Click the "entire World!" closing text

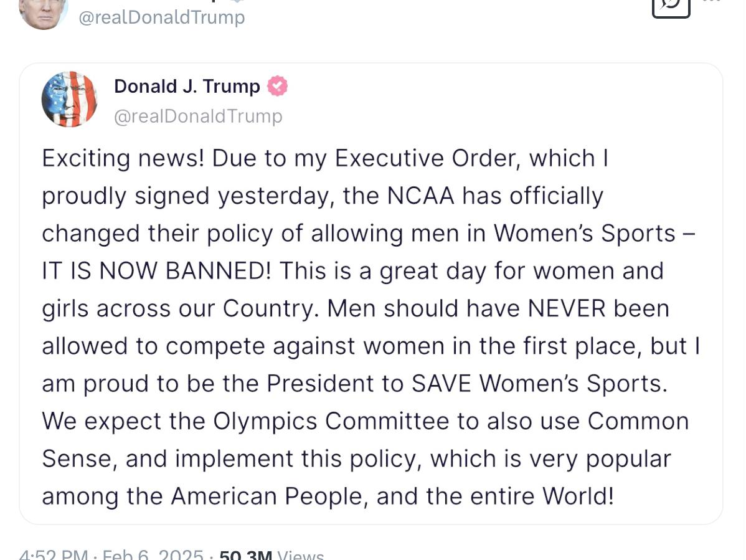540,496
